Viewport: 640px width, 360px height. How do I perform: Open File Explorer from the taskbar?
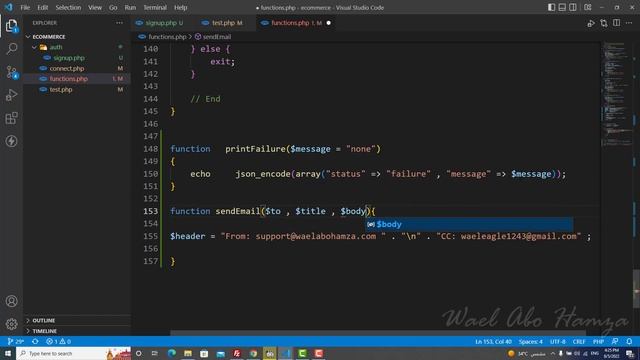tap(188, 353)
